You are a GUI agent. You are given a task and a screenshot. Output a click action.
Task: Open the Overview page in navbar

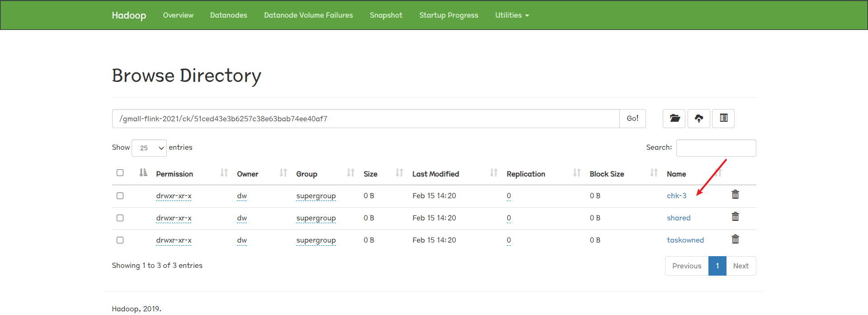click(x=178, y=15)
